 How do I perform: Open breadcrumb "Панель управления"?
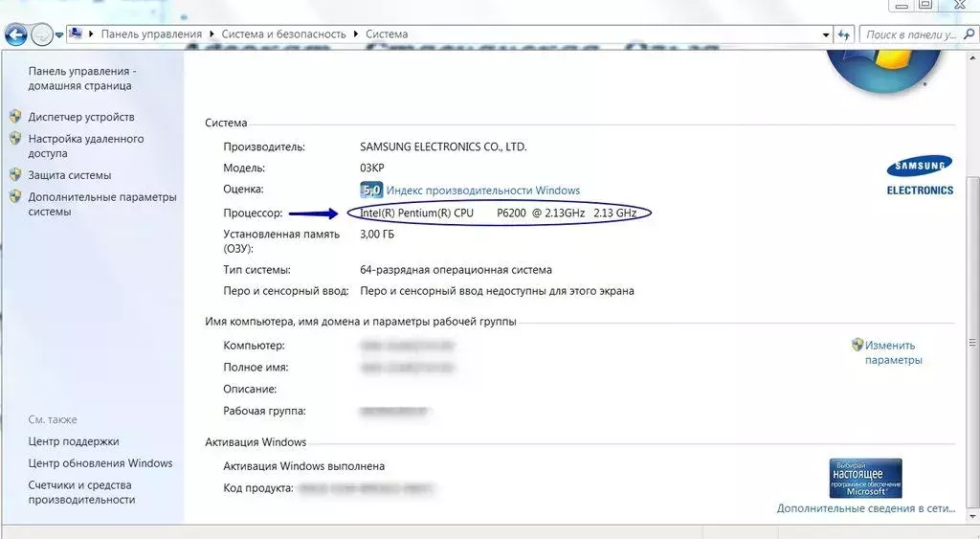(151, 34)
